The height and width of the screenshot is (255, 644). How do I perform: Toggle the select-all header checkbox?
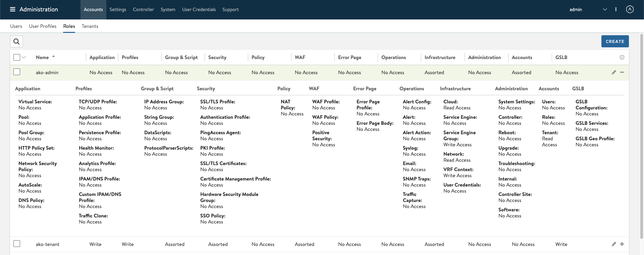[17, 57]
